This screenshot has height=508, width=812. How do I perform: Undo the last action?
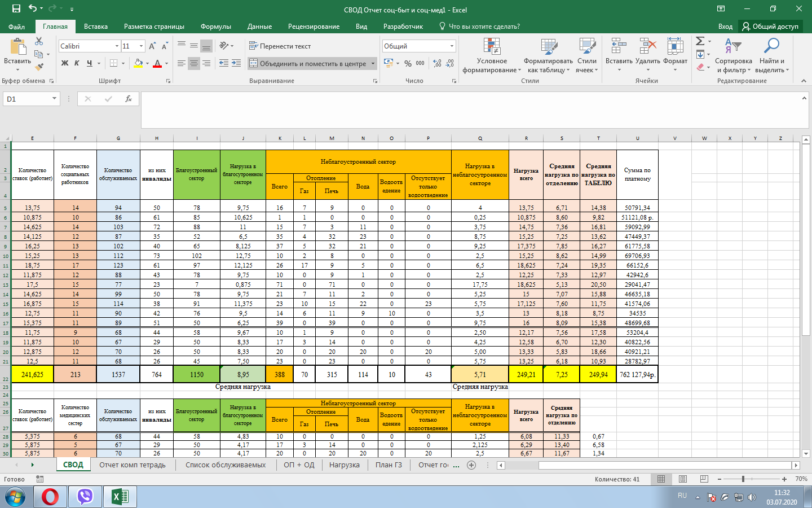point(33,8)
